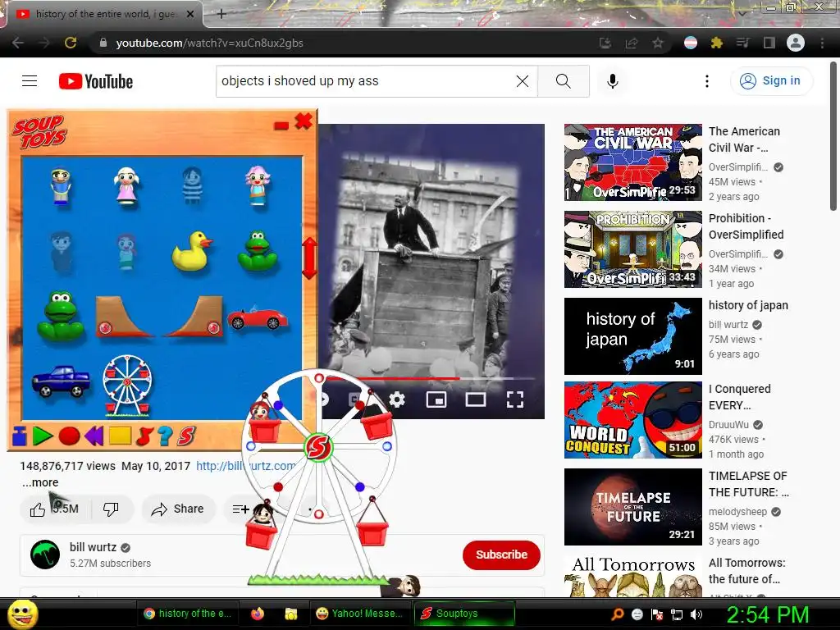
Task: Minimize the Soup Toys toybox with the red dash
Action: tap(281, 126)
